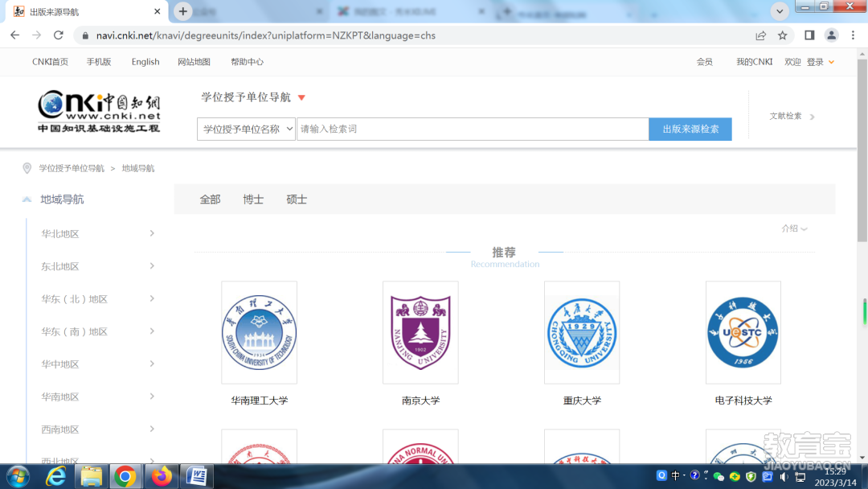The image size is (868, 489).
Task: Open the Chrome profile menu
Action: pyautogui.click(x=831, y=35)
